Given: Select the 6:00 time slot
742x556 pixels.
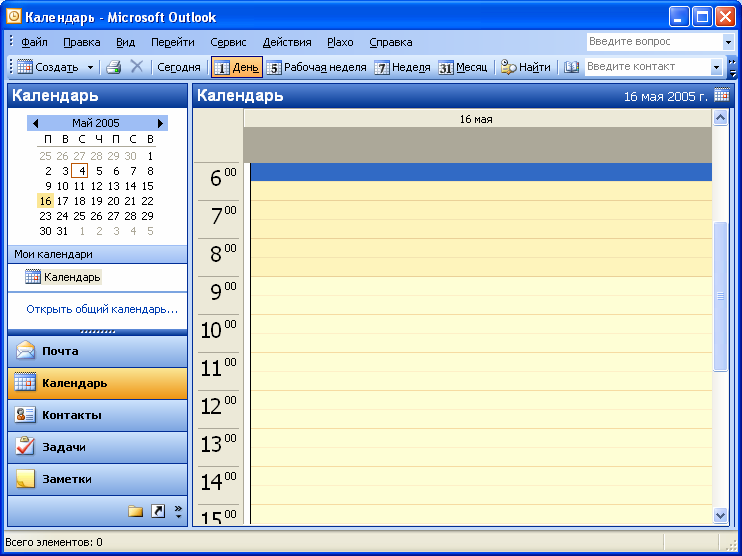Looking at the screenshot, I should click(481, 172).
